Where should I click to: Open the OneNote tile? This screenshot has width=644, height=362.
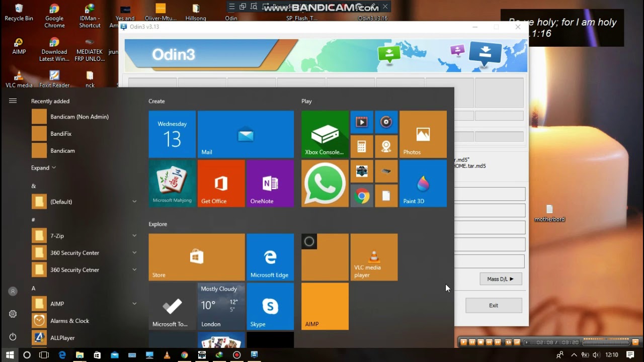click(x=270, y=184)
